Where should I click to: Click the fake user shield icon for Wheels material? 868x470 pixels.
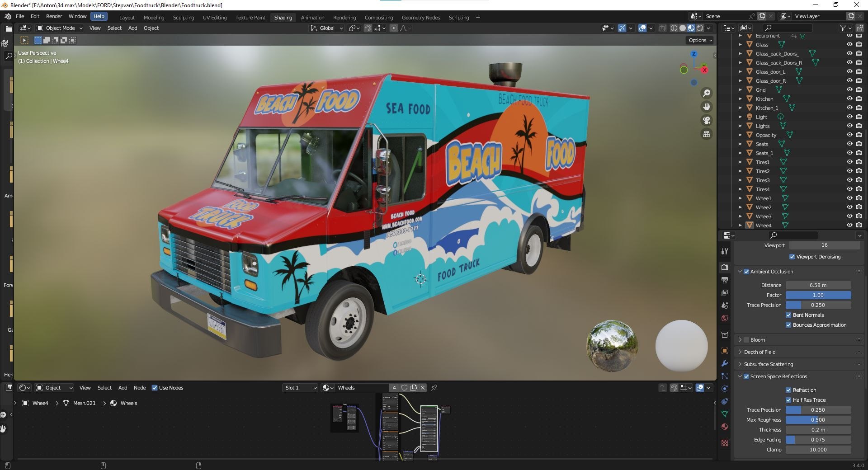tap(404, 388)
